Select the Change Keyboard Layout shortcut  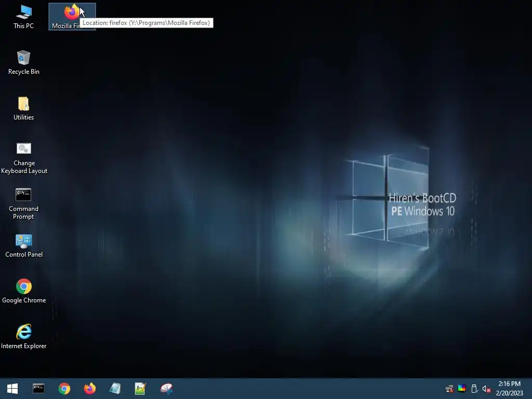24,158
